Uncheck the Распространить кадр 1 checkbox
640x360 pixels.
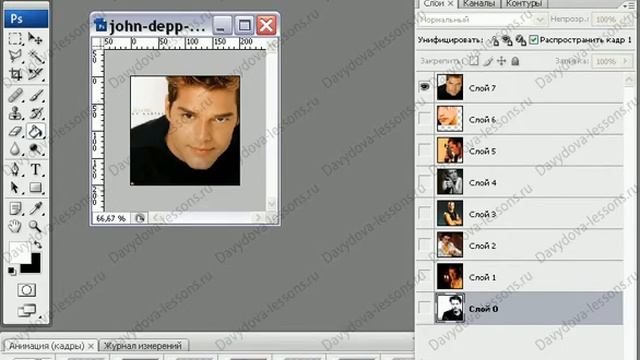pos(533,40)
